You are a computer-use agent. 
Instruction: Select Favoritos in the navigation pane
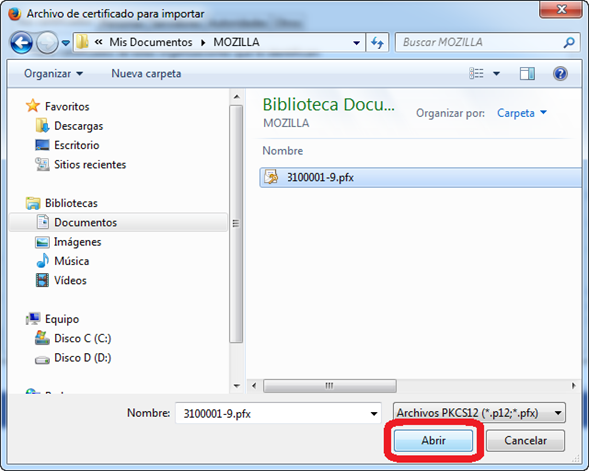click(67, 107)
